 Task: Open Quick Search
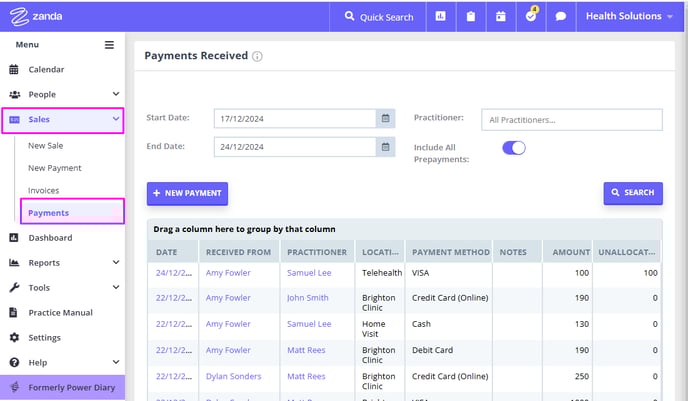(x=379, y=17)
